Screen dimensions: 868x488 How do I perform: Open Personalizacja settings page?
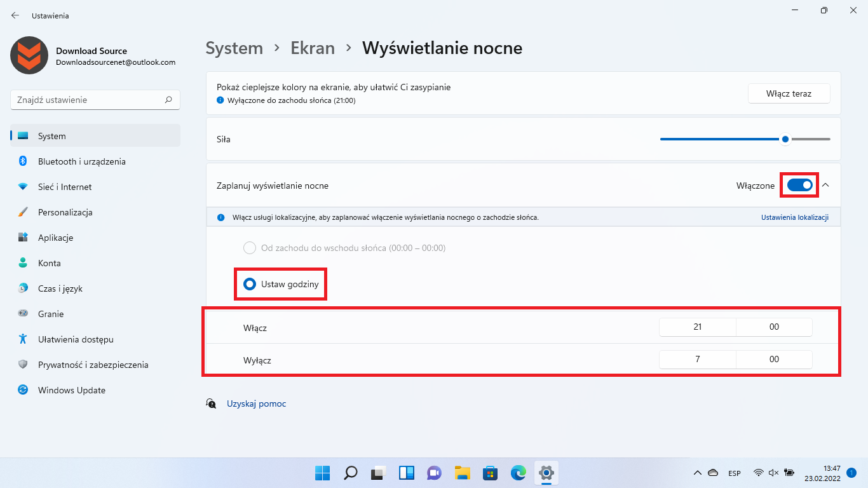(95, 212)
